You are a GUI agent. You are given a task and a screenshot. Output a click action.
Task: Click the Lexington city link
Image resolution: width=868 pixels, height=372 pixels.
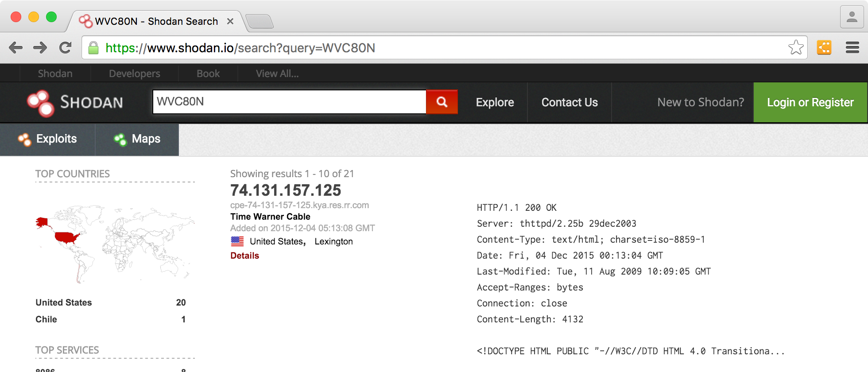coord(333,241)
